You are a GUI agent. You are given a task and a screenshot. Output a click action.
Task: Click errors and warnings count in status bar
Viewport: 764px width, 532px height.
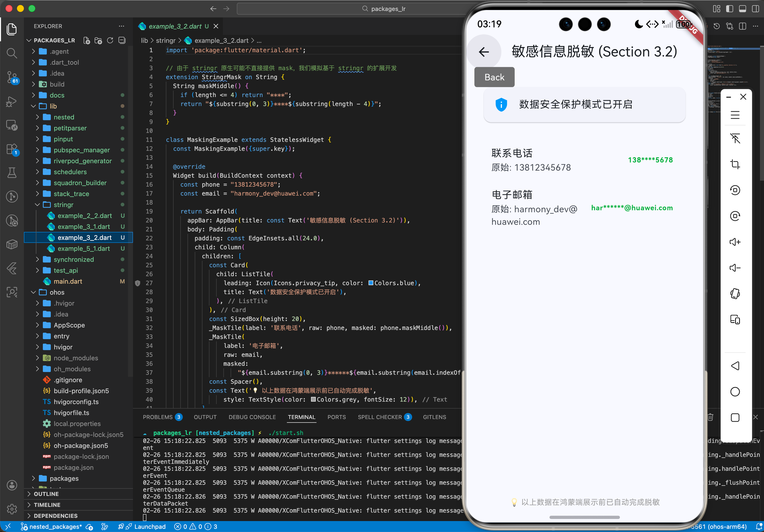(196, 527)
